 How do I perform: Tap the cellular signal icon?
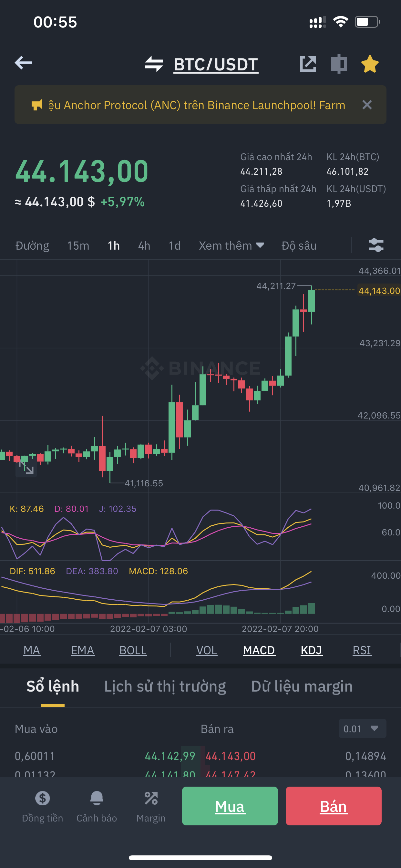click(x=317, y=22)
